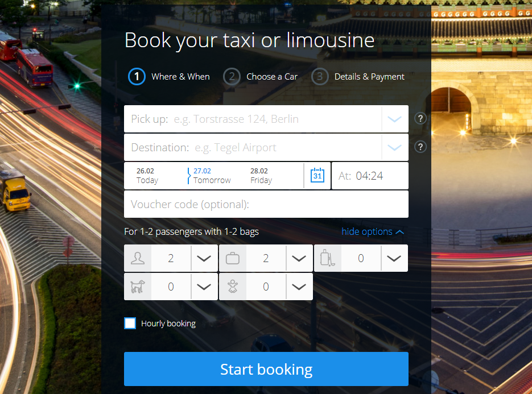Image resolution: width=532 pixels, height=394 pixels.
Task: Click the bags value 2
Action: click(x=266, y=258)
